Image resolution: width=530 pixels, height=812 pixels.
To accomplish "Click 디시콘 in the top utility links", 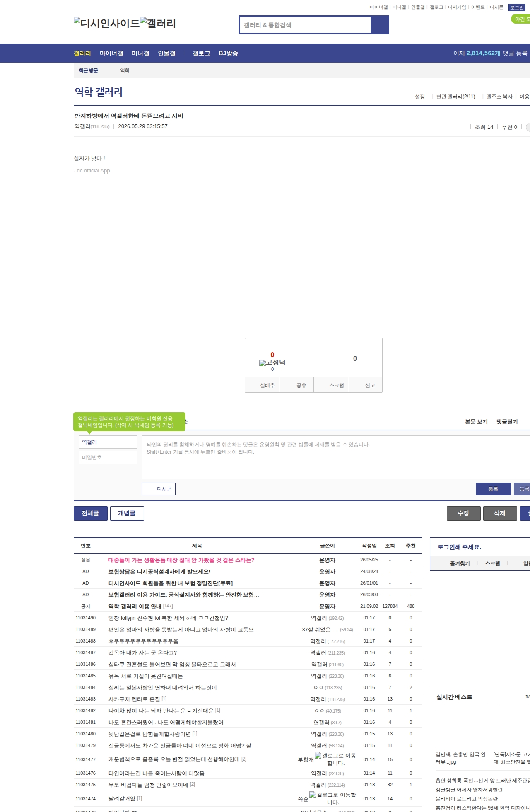I will pyautogui.click(x=496, y=7).
